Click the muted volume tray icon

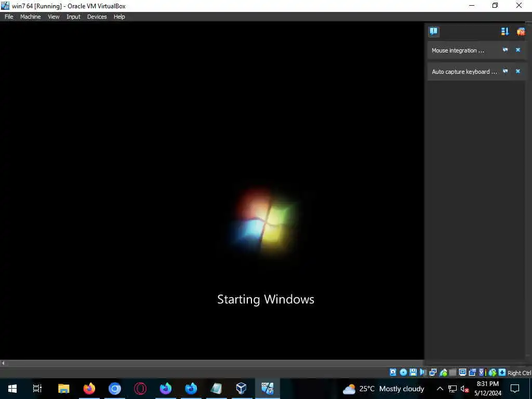(x=464, y=389)
